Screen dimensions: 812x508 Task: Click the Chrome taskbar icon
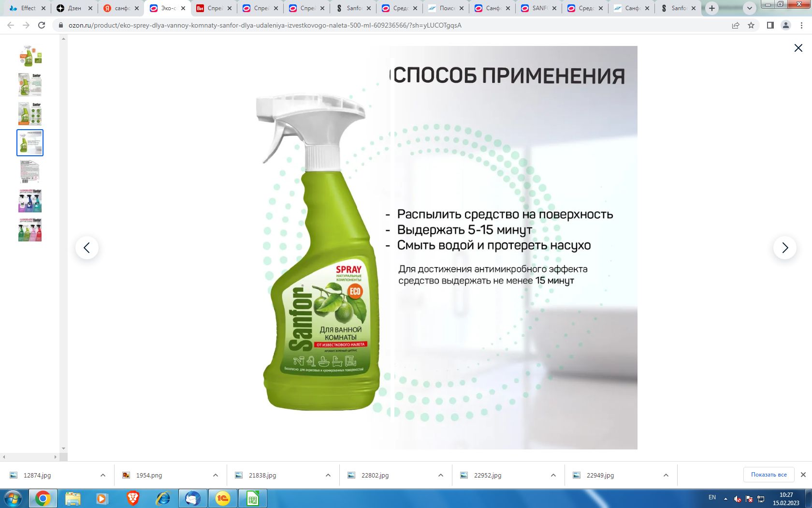(43, 498)
